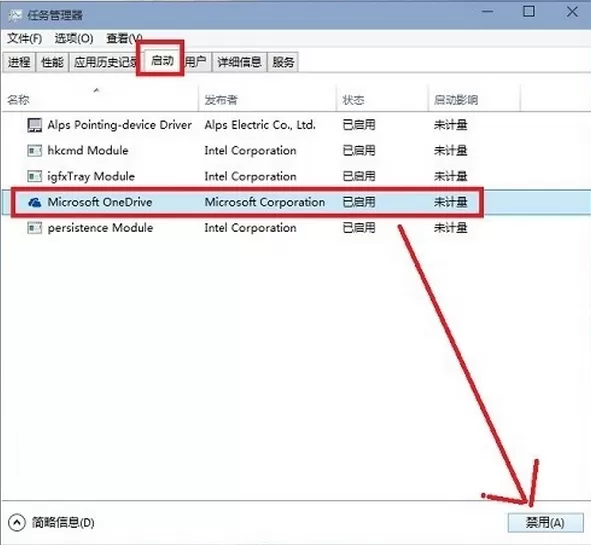The image size is (591, 545).
Task: Click the persistence Module icon
Action: click(x=35, y=228)
